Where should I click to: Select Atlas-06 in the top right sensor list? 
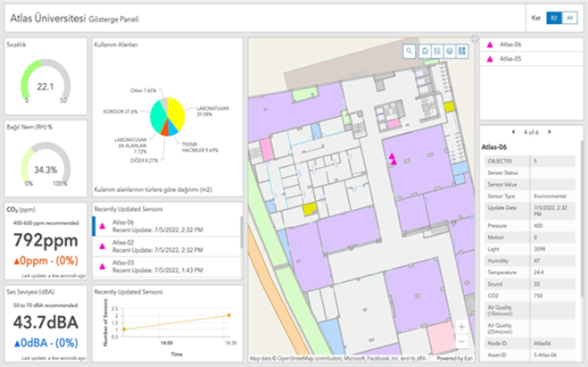pyautogui.click(x=510, y=44)
